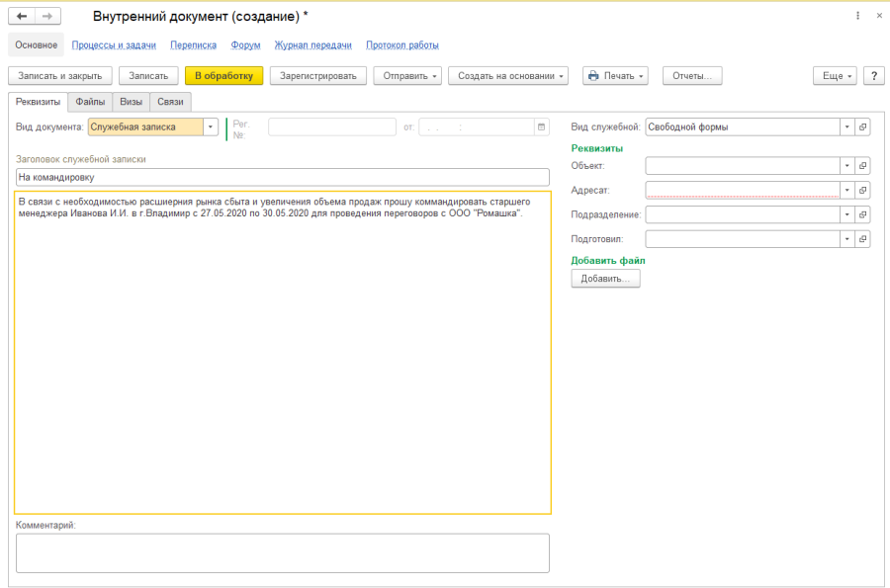The height and width of the screenshot is (588, 890).
Task: Click open icon next to Адресат field
Action: (x=863, y=190)
